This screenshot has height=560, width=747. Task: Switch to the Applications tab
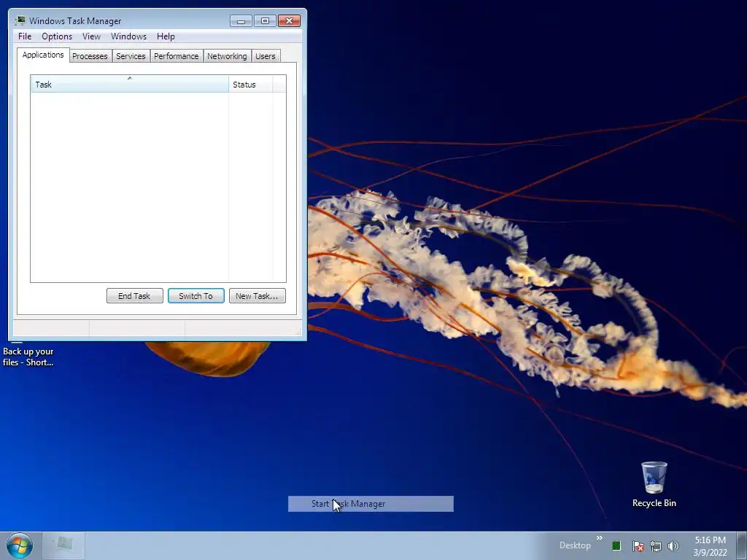coord(43,55)
